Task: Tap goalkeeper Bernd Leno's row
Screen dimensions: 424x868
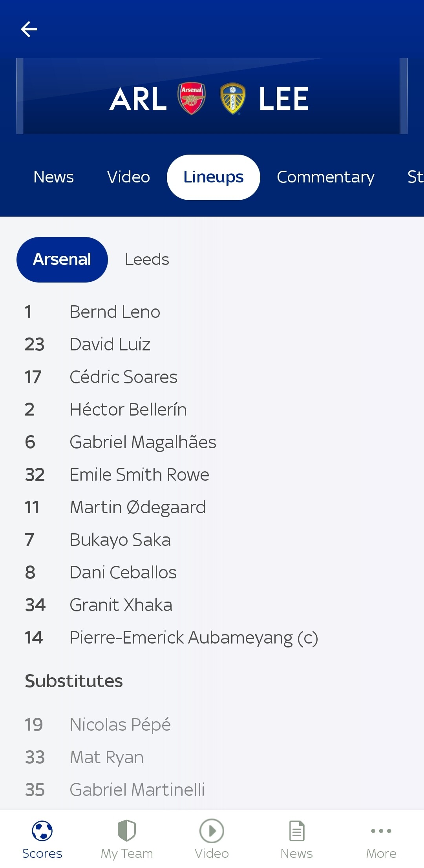Action: pos(115,312)
